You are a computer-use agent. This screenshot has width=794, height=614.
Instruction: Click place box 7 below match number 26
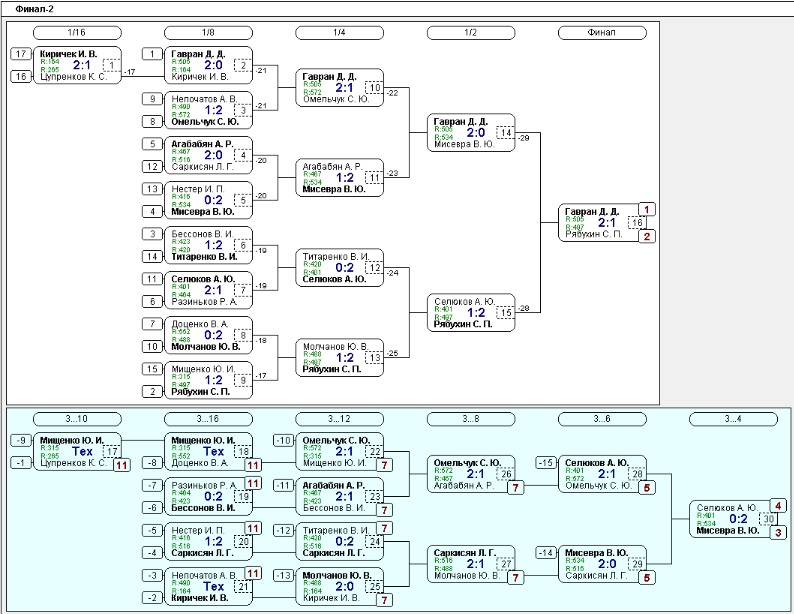coord(515,488)
